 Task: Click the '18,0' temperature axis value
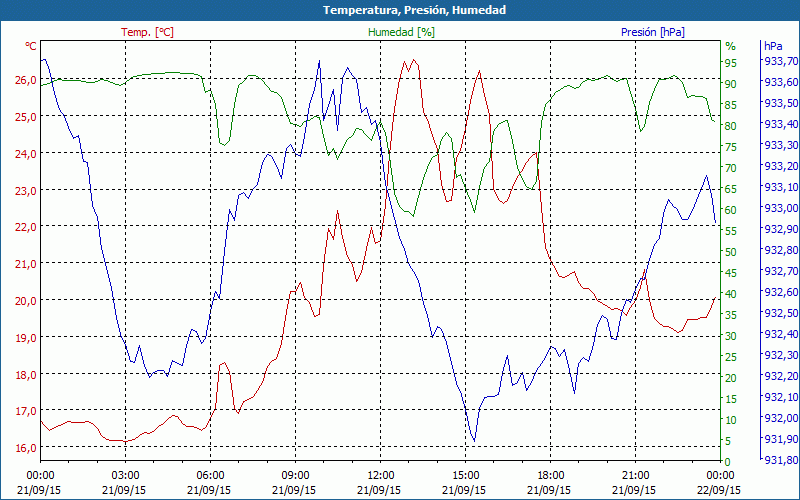coord(27,374)
